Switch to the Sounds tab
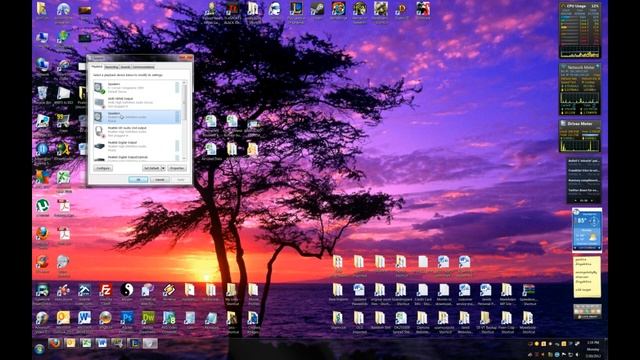This screenshot has width=640, height=360. [125, 67]
